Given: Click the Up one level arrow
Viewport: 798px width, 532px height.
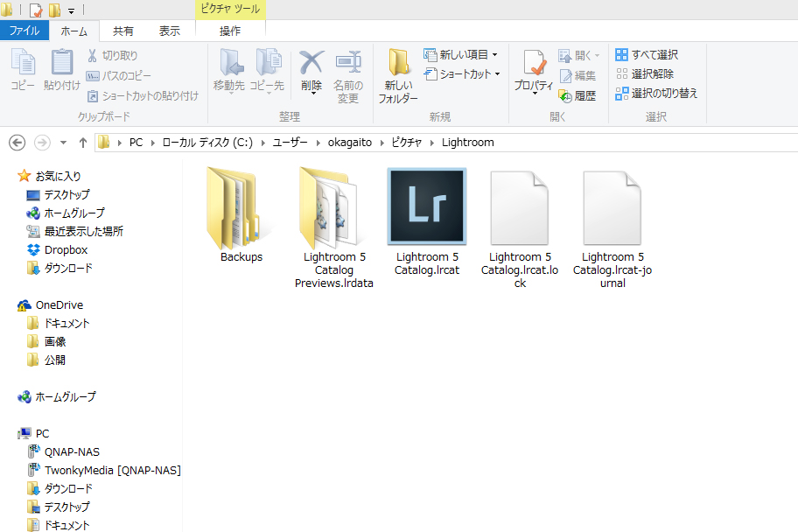Looking at the screenshot, I should 83,143.
